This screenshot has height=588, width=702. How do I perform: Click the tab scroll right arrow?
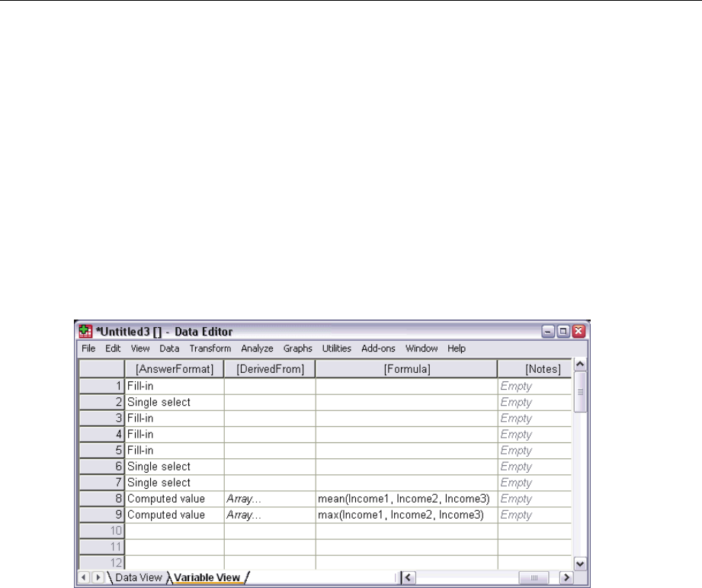coord(98,577)
